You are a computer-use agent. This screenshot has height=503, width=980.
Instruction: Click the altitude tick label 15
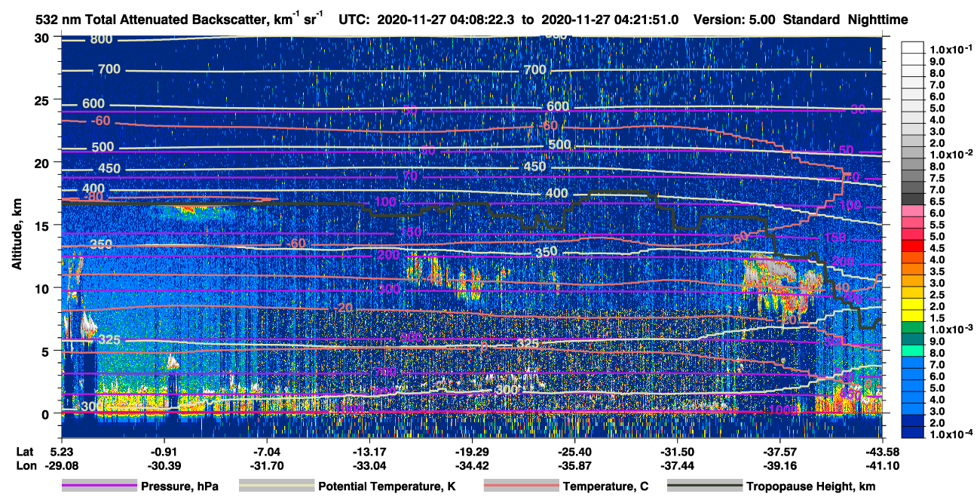(x=43, y=225)
